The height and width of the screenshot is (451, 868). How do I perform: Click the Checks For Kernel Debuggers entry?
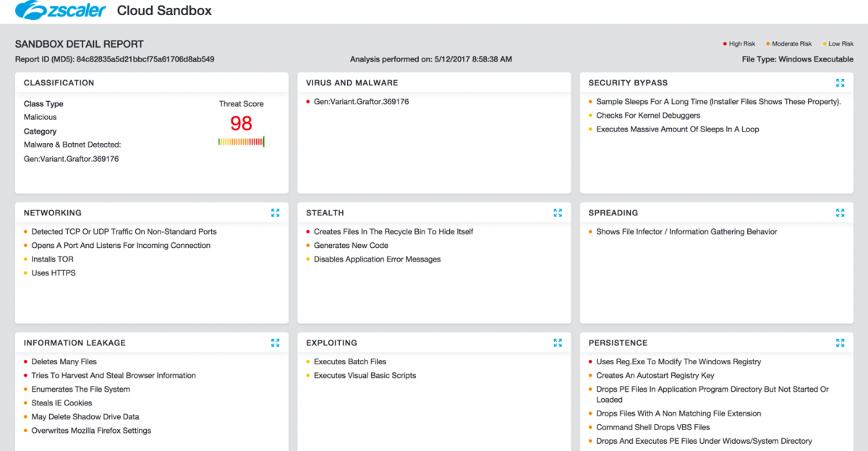[648, 116]
